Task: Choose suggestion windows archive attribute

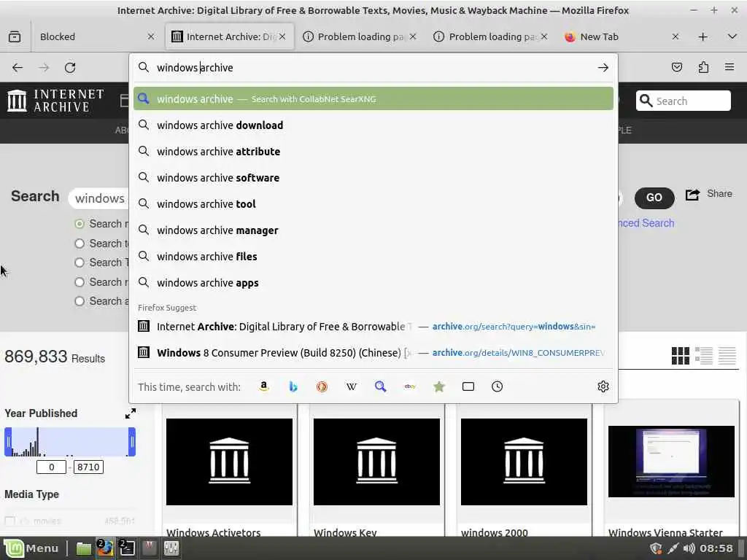Action: [373, 152]
